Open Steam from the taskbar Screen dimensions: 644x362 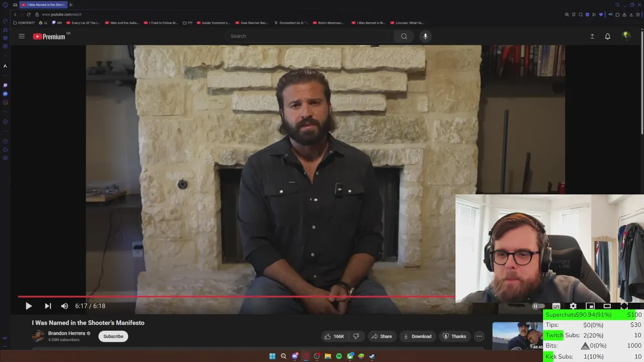pyautogui.click(x=372, y=356)
